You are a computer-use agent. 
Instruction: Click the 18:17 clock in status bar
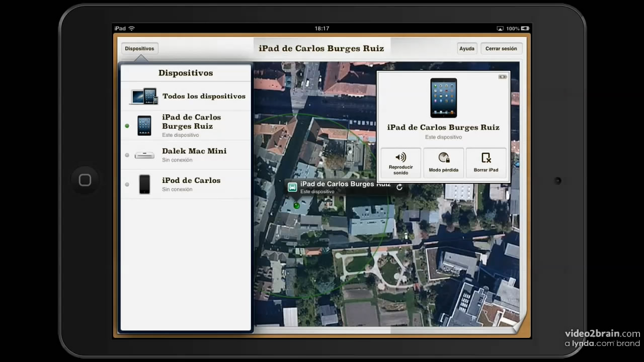(322, 29)
